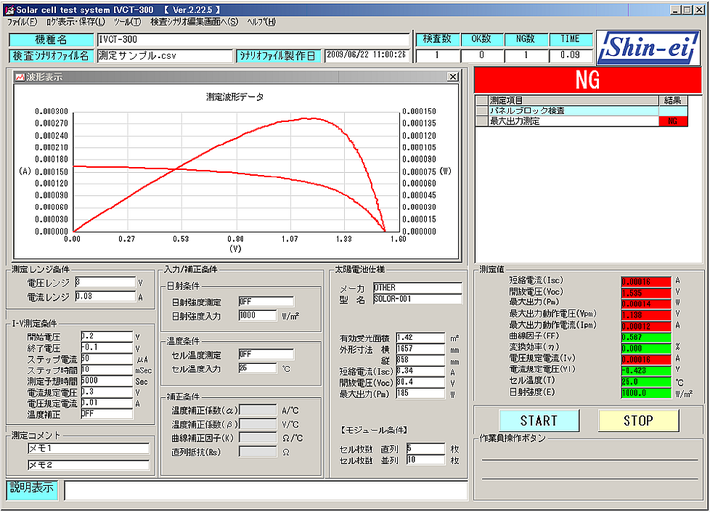Click the 外形寸法 横 field 1657
The image size is (710, 512).
[420, 349]
